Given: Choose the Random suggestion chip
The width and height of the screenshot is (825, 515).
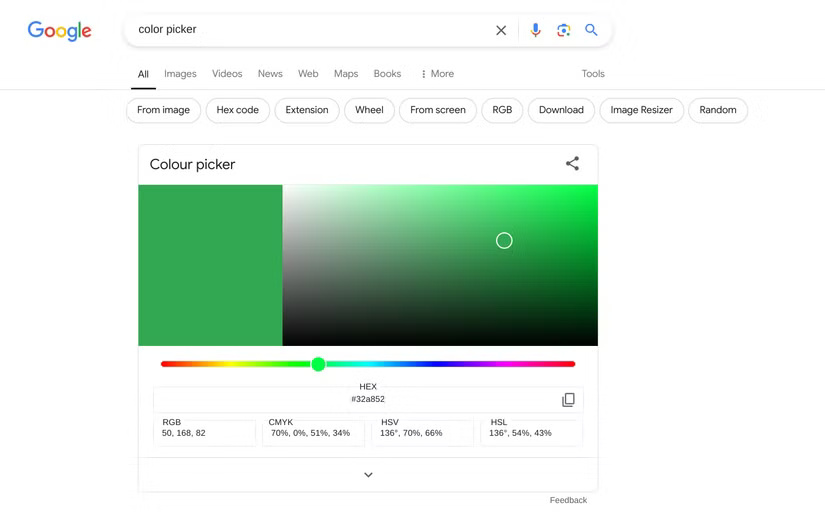Looking at the screenshot, I should pyautogui.click(x=718, y=110).
